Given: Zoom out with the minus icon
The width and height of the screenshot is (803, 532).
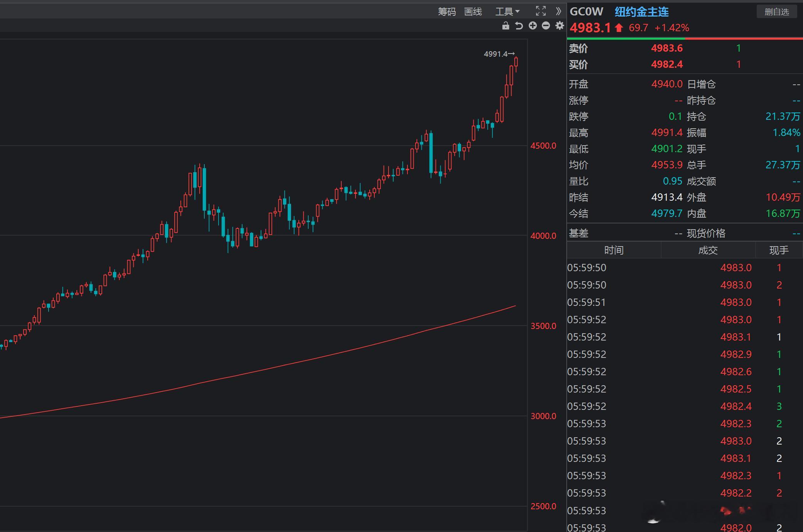Looking at the screenshot, I should click(x=546, y=26).
